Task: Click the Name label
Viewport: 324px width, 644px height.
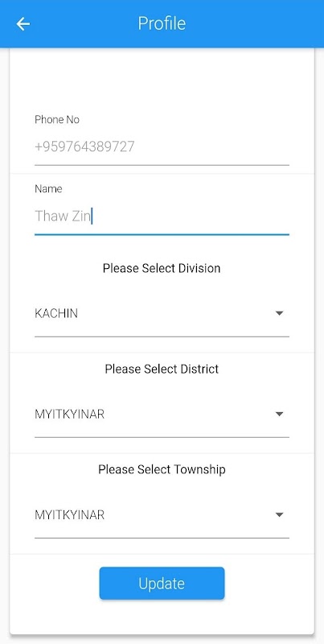Action: 48,189
